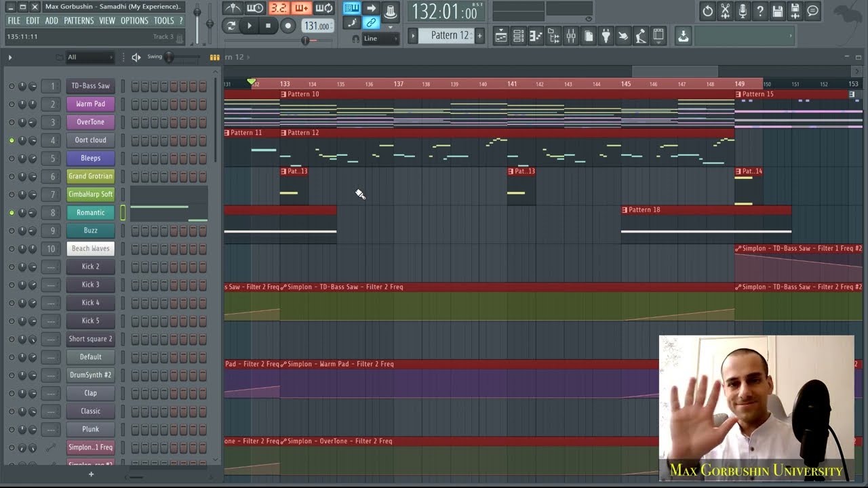Image resolution: width=868 pixels, height=488 pixels.
Task: Open the OPTIONS menu
Action: 134,21
